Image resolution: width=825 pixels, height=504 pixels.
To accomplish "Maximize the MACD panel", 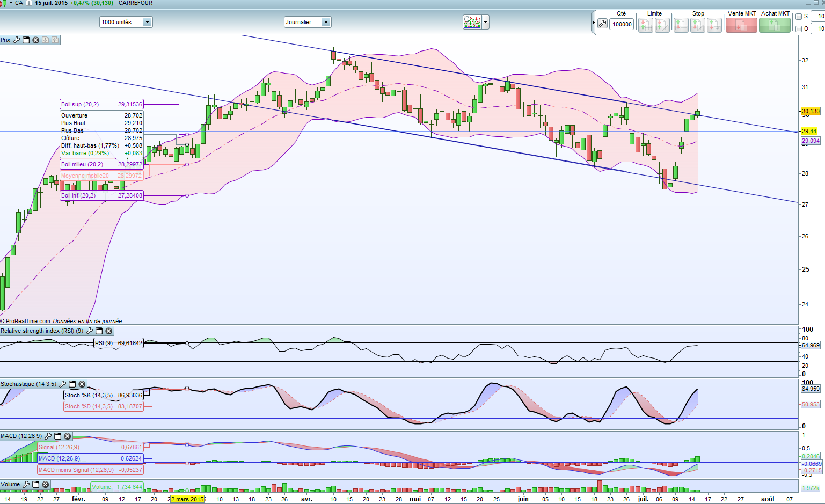I will [x=58, y=436].
